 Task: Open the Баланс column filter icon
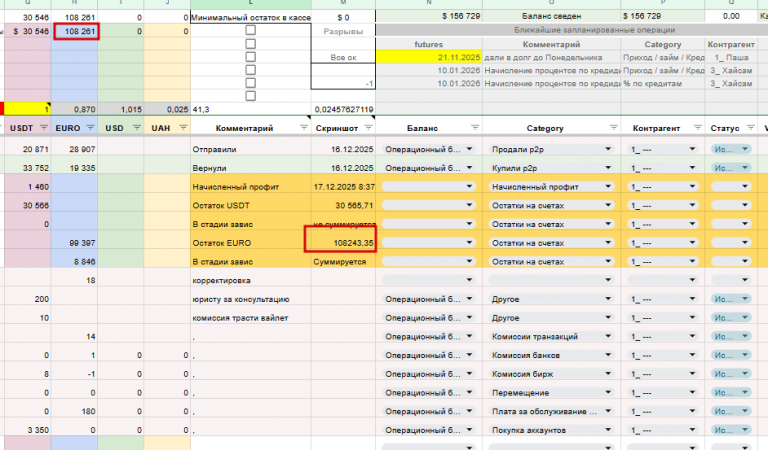point(475,128)
